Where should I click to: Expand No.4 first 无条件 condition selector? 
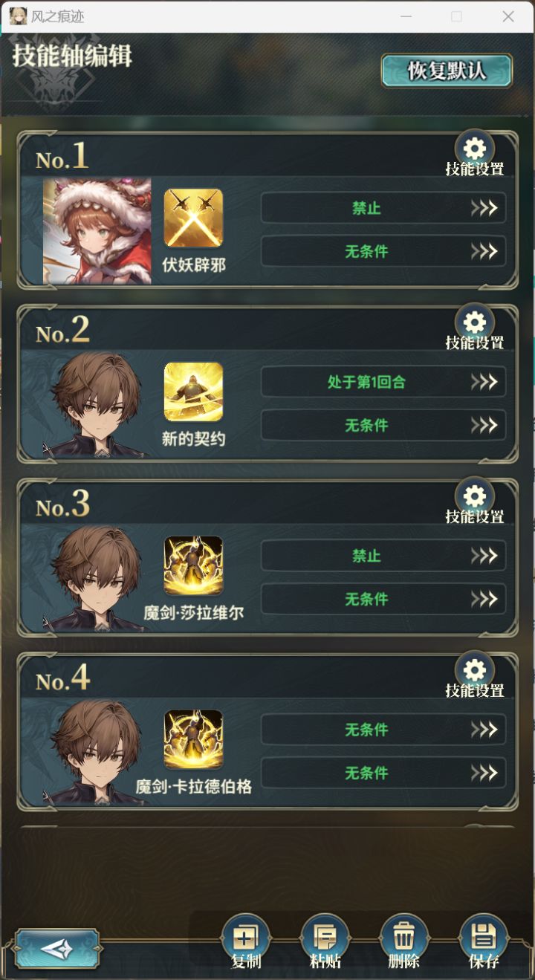(x=383, y=730)
